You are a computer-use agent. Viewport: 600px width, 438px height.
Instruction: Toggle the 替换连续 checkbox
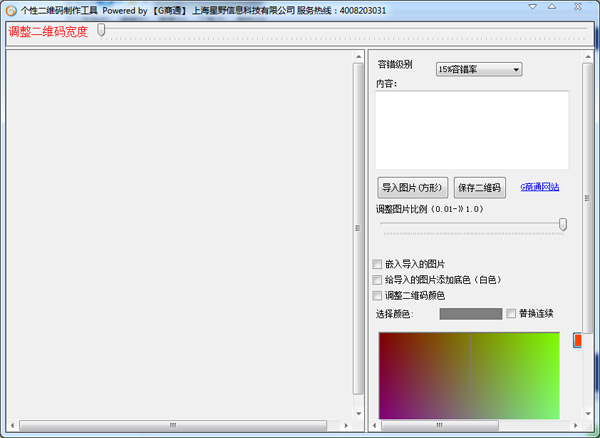pos(512,313)
